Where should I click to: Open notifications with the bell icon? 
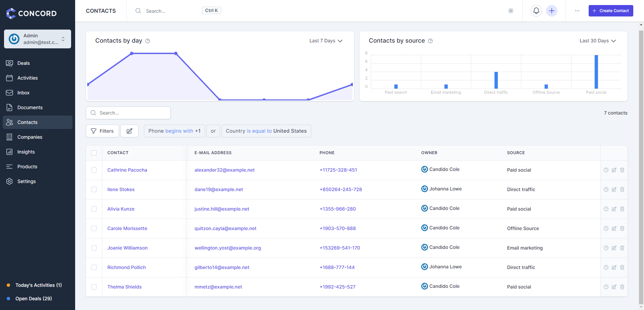coord(536,11)
